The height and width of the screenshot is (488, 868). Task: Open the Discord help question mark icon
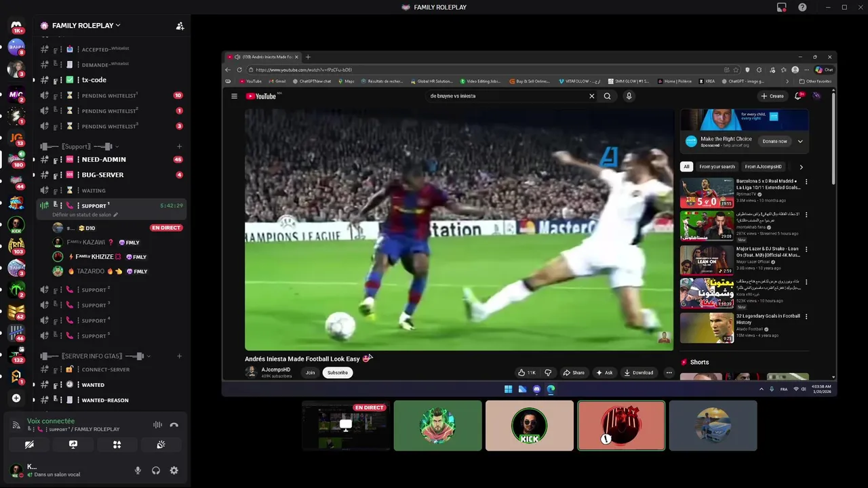[x=802, y=7]
